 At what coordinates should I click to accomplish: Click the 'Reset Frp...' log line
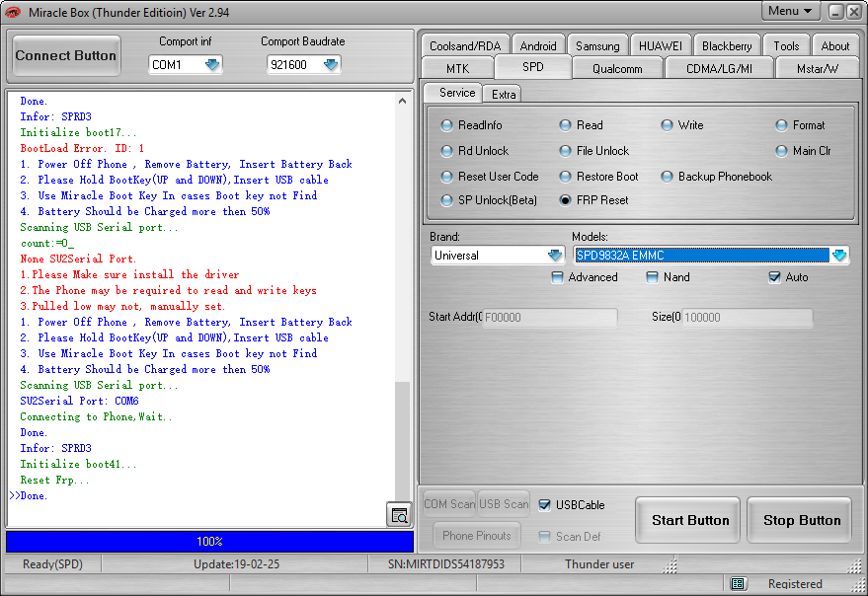tap(54, 480)
